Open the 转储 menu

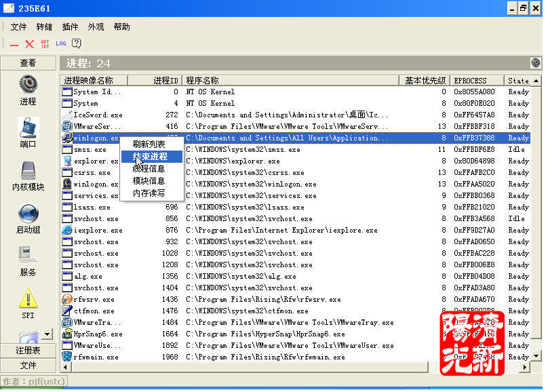(44, 27)
